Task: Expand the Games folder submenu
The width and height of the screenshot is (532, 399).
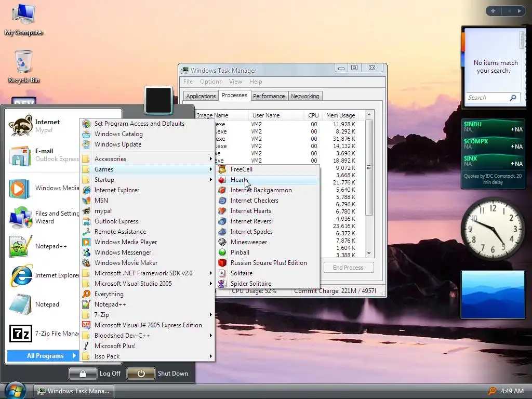Action: coord(147,169)
